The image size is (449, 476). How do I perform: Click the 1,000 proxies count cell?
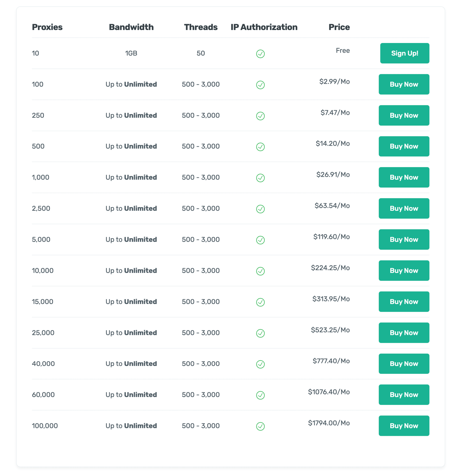pyautogui.click(x=40, y=177)
